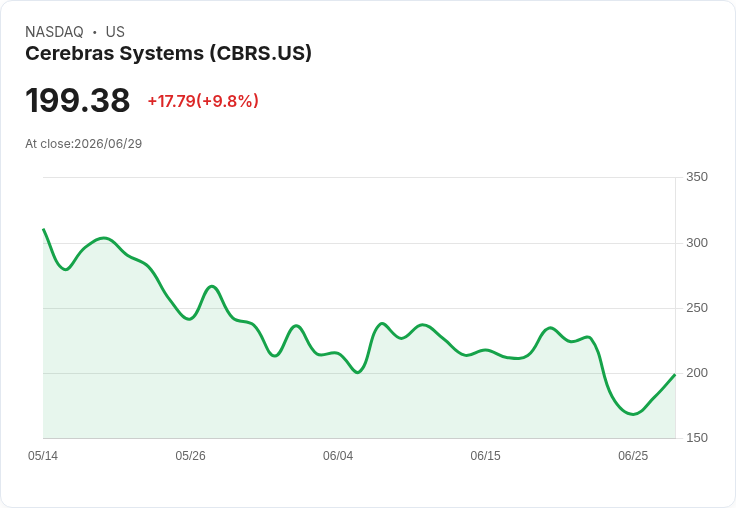Click the 06/04 date label

click(x=337, y=456)
